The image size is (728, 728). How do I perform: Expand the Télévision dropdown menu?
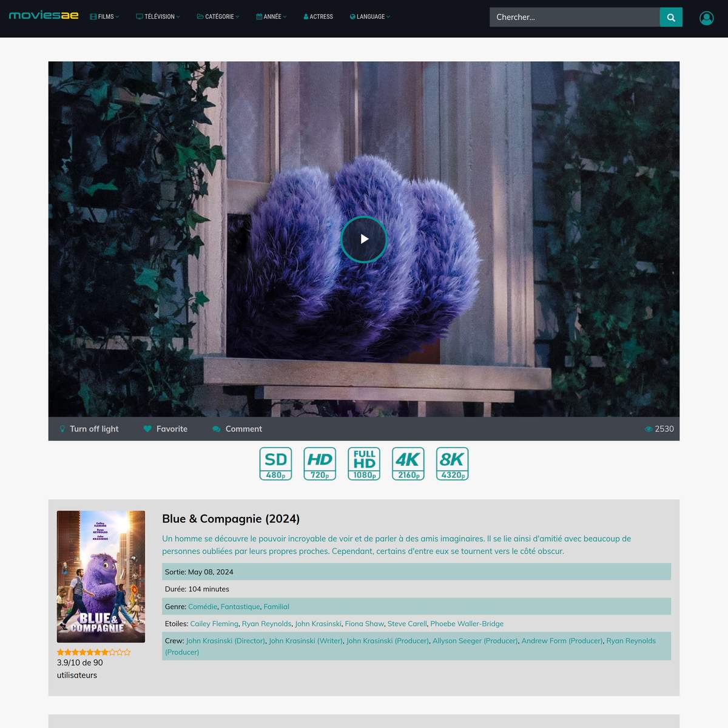coord(158,17)
